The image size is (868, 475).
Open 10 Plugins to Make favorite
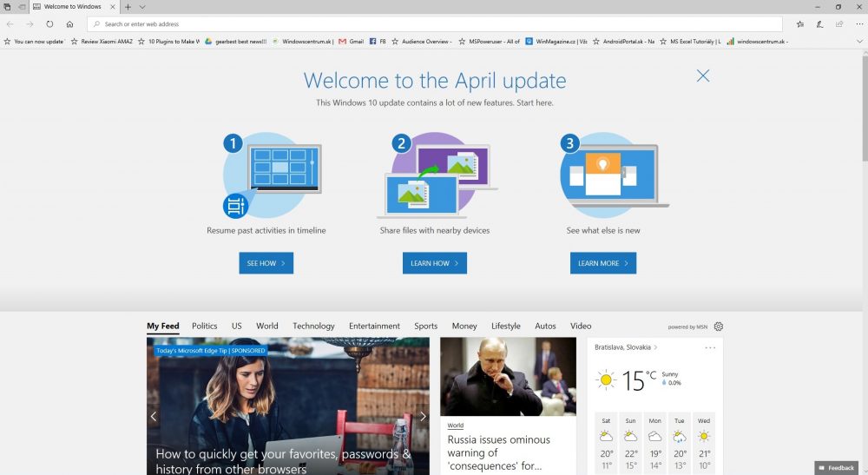169,42
